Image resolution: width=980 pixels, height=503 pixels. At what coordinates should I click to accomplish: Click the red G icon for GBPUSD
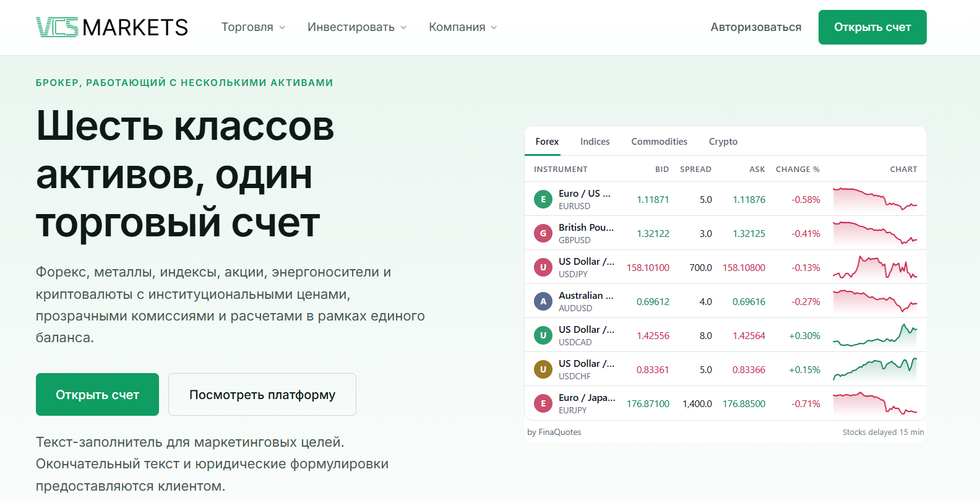point(543,233)
